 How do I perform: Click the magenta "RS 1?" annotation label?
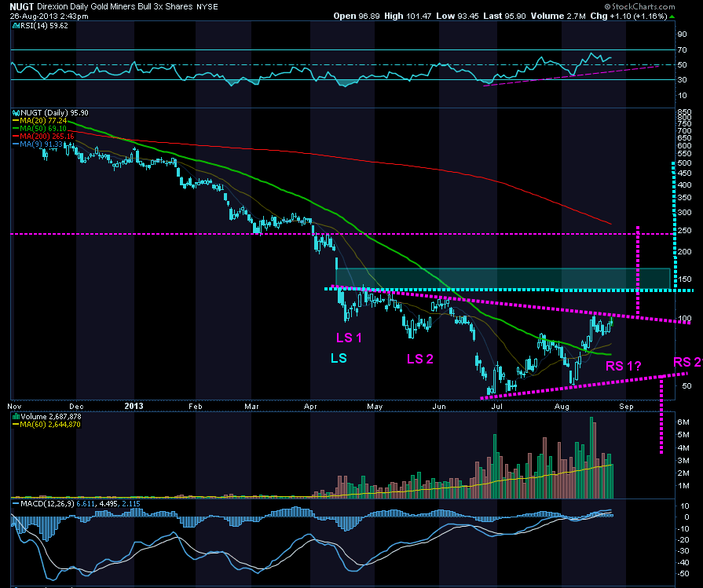point(623,366)
